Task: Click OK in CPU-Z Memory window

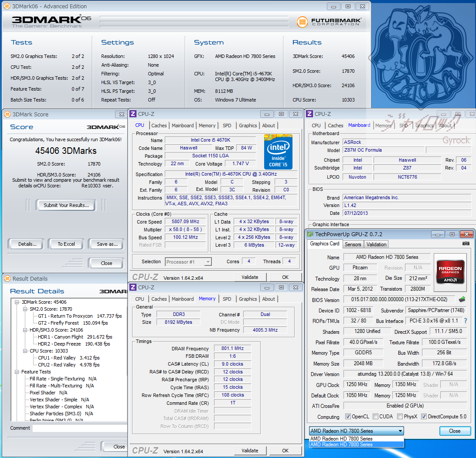Action: coord(286,451)
